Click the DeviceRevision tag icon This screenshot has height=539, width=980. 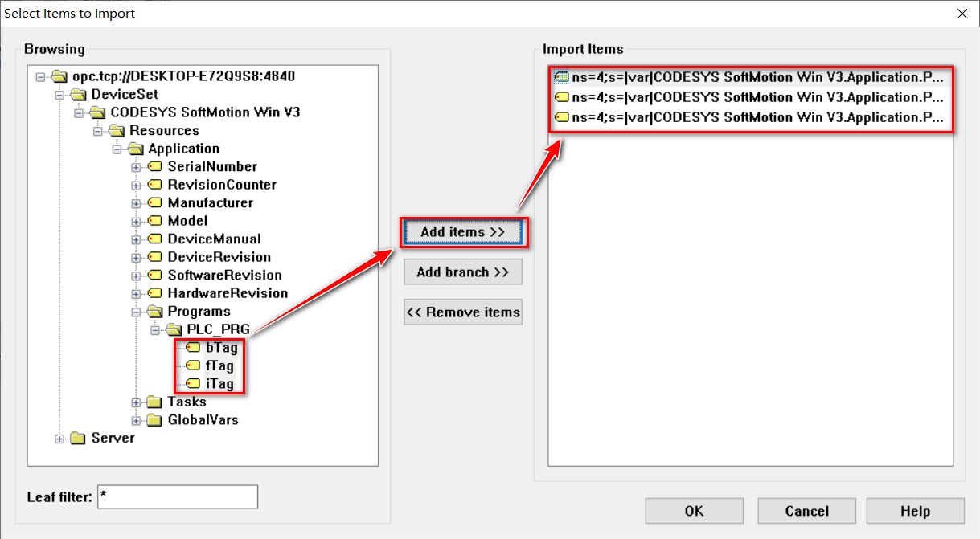point(155,257)
